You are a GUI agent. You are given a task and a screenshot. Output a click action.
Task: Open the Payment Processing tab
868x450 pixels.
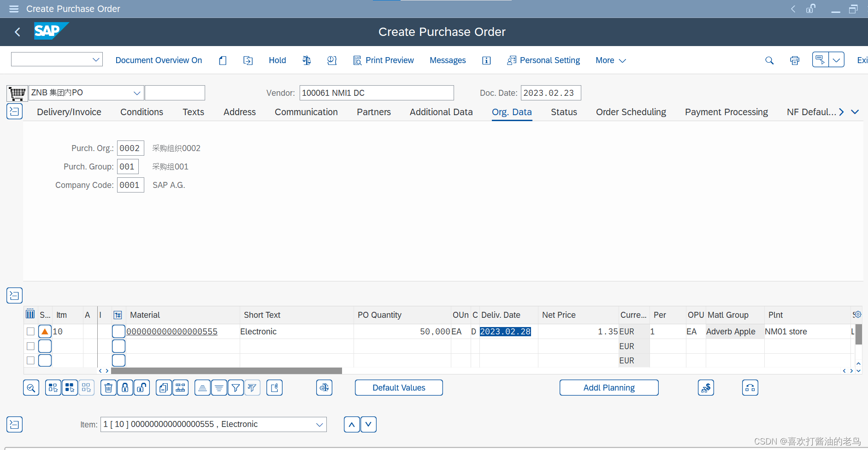coord(726,111)
